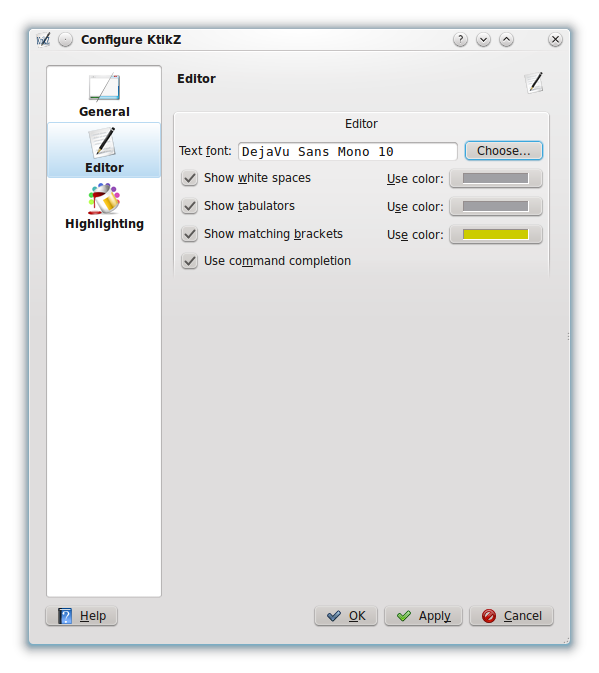Click the question mark help title bar button

click(x=460, y=40)
